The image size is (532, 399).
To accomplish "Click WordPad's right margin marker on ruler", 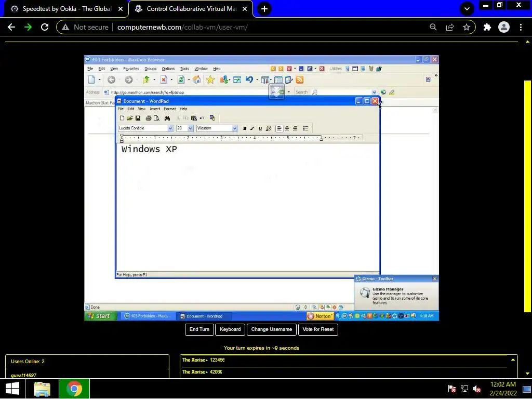I will 321,138.
